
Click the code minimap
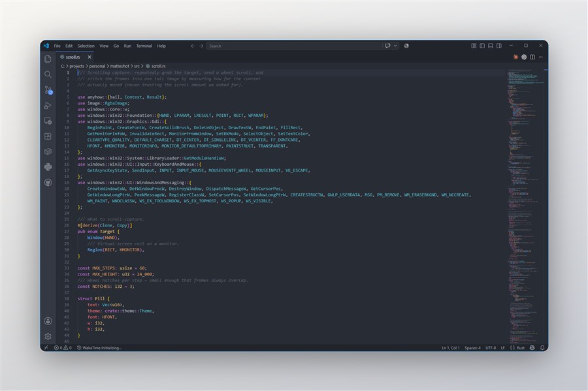[525, 206]
